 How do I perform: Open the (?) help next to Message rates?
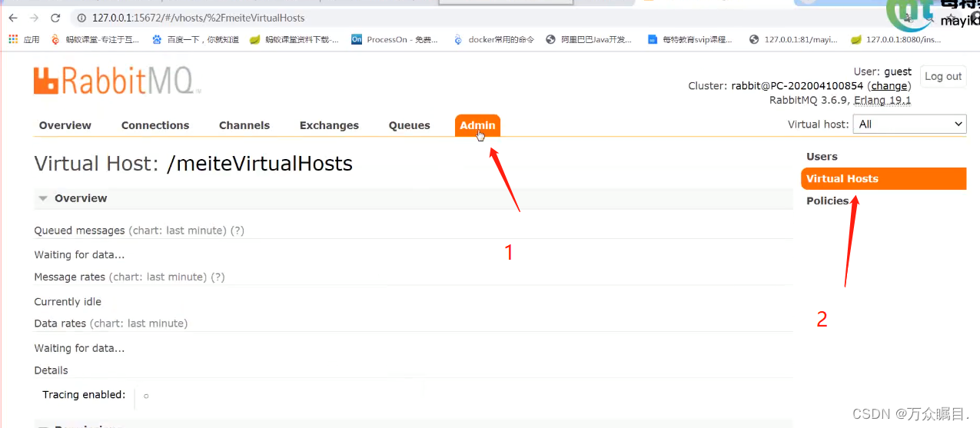tap(218, 277)
